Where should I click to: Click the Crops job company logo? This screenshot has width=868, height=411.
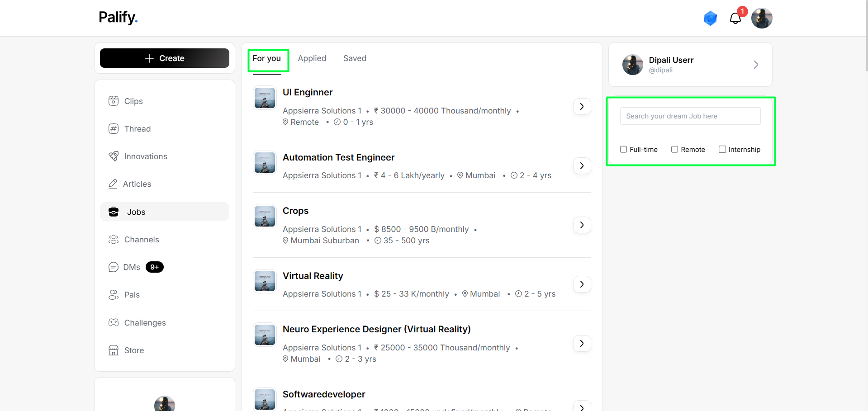click(265, 216)
